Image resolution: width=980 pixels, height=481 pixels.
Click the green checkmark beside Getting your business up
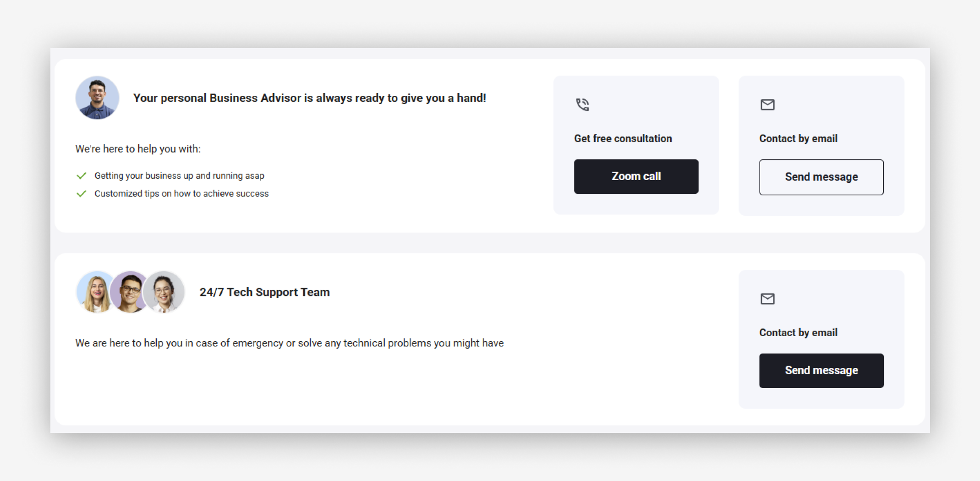[82, 176]
